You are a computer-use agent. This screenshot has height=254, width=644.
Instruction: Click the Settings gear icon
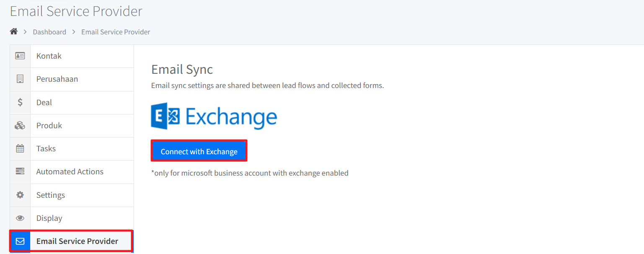pos(20,195)
